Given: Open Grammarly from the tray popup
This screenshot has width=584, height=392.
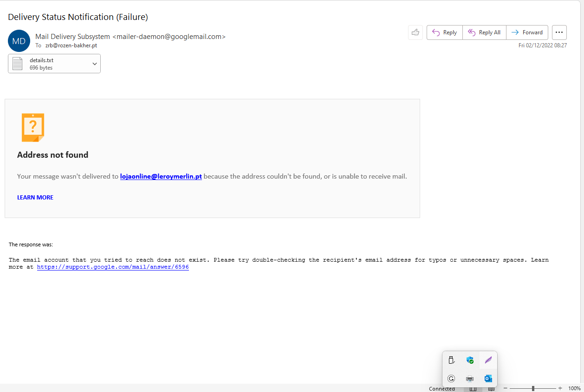Looking at the screenshot, I should click(x=451, y=379).
